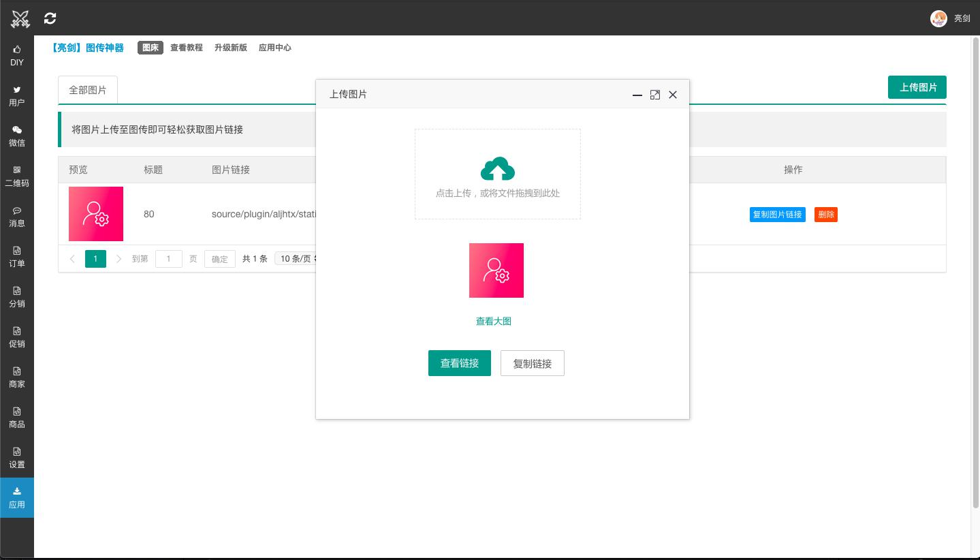
Task: Open the 商品 sidebar section
Action: [x=17, y=418]
